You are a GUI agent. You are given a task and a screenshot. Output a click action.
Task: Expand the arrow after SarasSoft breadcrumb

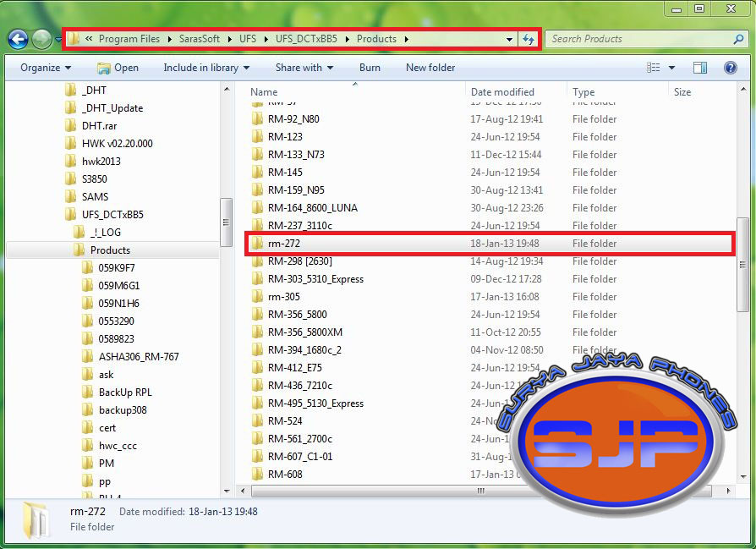coord(229,39)
